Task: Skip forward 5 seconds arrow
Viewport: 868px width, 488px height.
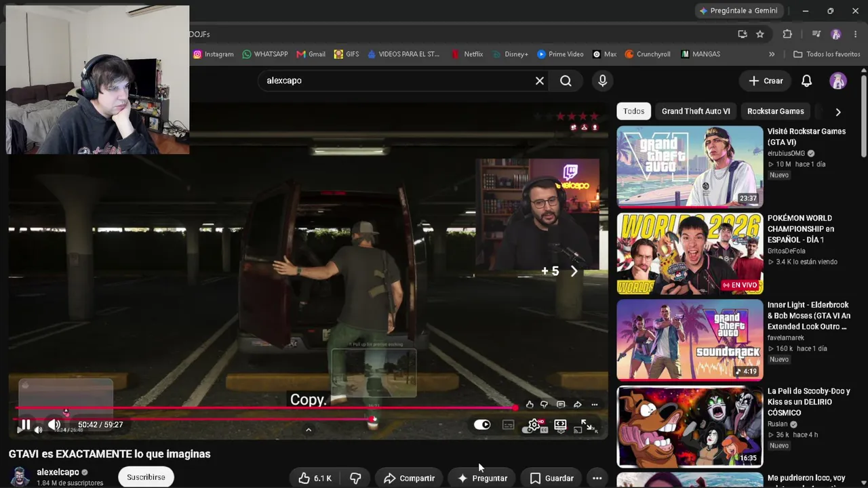Action: tap(574, 271)
